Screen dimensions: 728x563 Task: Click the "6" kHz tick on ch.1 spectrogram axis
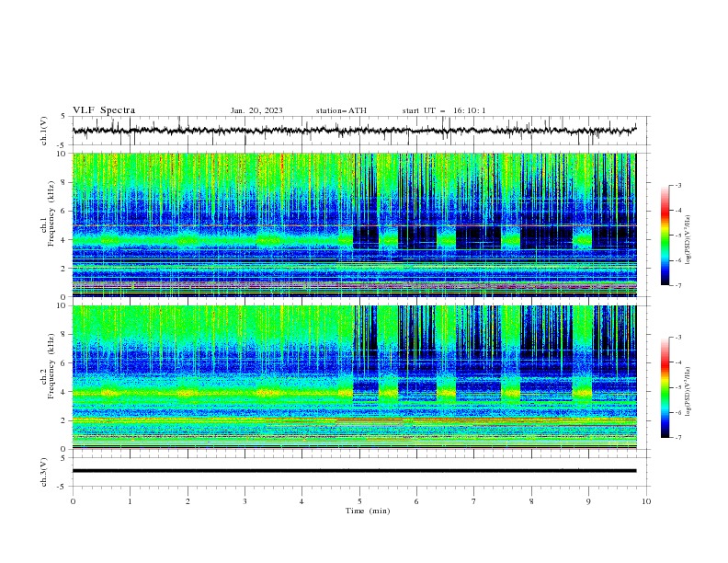click(65, 211)
